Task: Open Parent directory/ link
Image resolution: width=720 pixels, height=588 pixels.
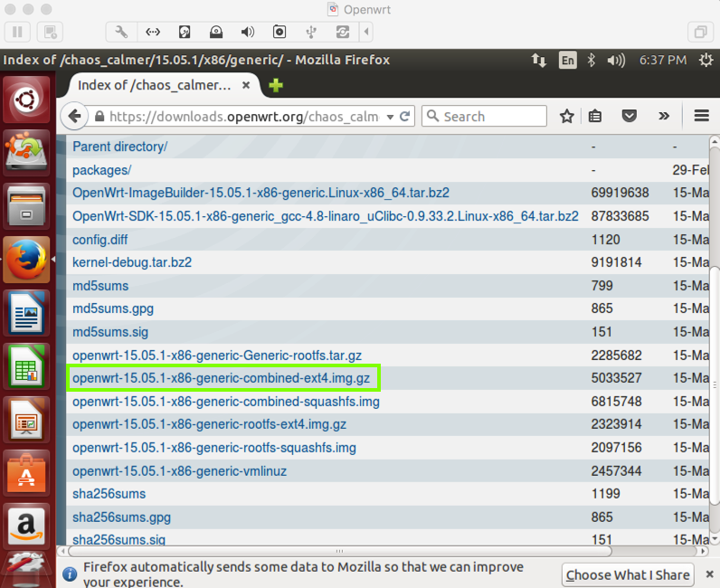Action: click(x=119, y=147)
